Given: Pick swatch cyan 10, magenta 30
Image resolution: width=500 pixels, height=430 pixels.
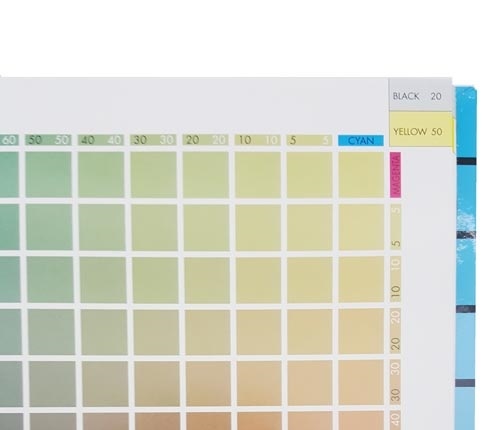Looking at the screenshot, I should tap(259, 383).
